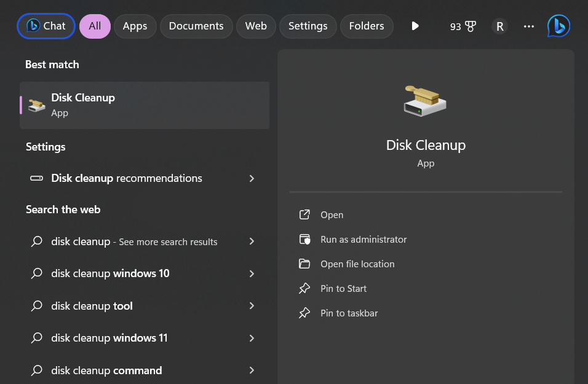Click the R user account avatar

click(x=499, y=26)
